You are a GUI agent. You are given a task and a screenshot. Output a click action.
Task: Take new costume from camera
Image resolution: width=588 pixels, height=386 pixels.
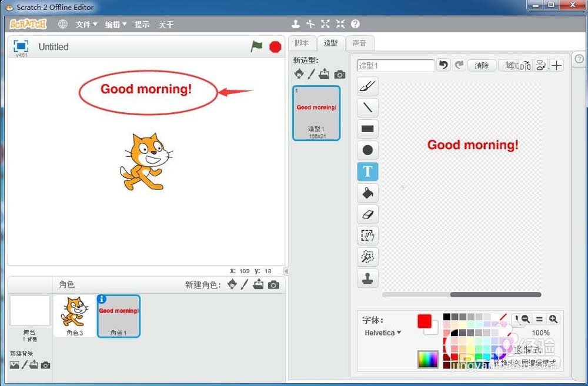340,75
